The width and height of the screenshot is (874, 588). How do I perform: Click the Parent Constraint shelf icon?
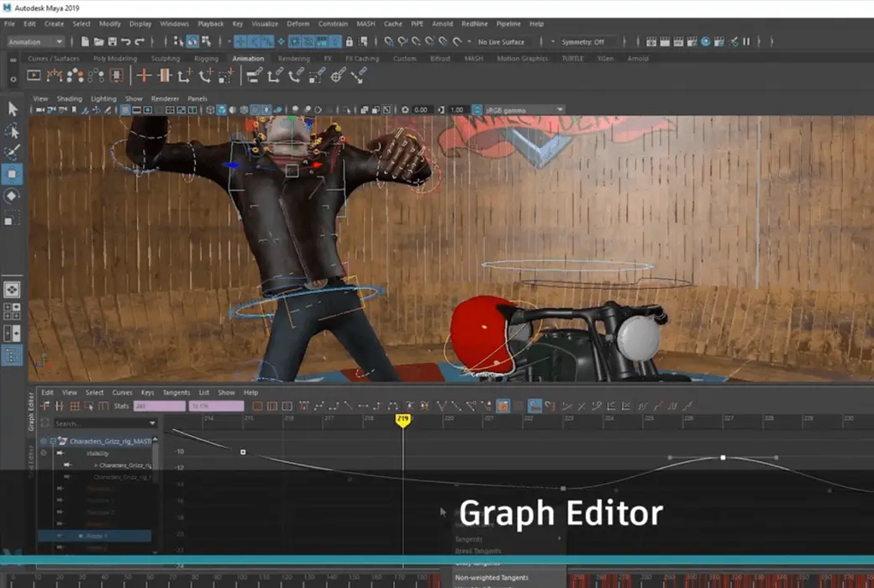click(254, 76)
